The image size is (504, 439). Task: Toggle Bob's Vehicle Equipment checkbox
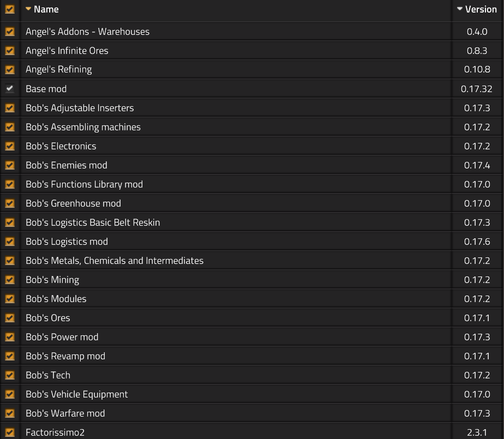10,394
